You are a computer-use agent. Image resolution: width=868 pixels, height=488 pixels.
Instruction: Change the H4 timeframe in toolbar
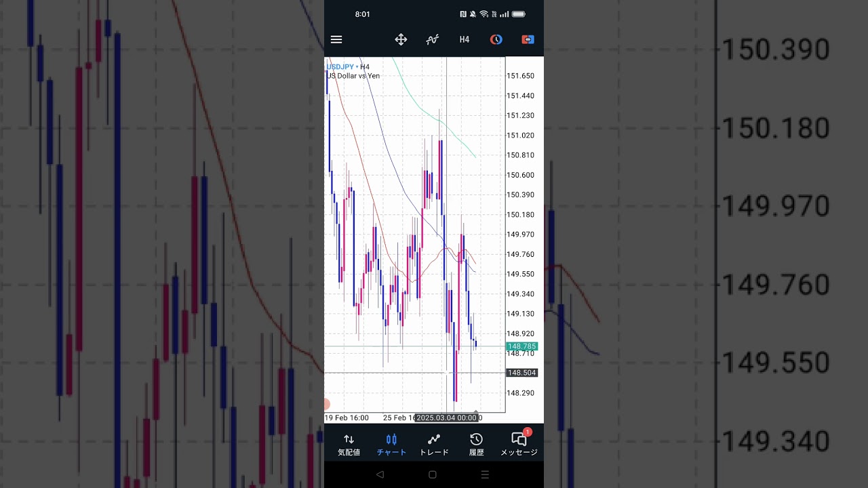465,39
